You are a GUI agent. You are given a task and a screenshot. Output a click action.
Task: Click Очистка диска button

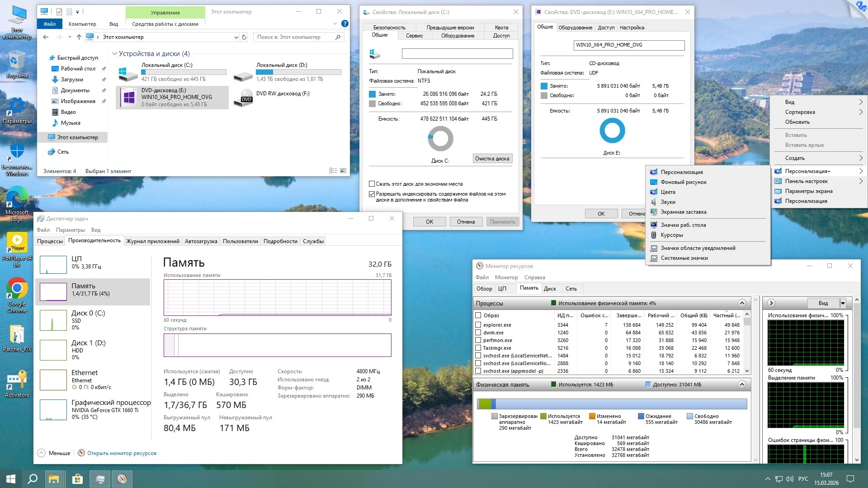coord(492,159)
